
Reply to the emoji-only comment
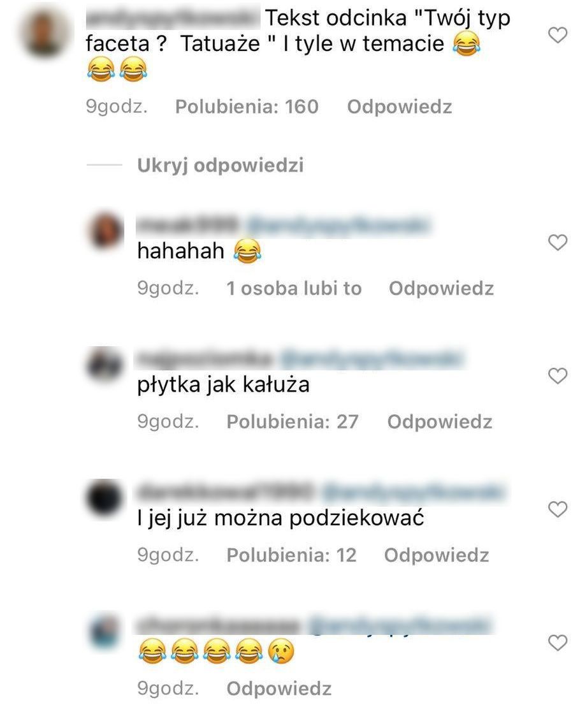[279, 688]
